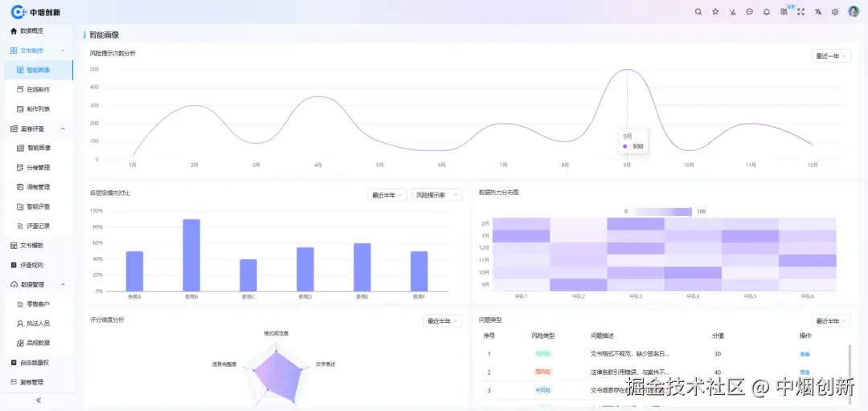Collapse the 文书制作 menu group chevron

coord(63,51)
